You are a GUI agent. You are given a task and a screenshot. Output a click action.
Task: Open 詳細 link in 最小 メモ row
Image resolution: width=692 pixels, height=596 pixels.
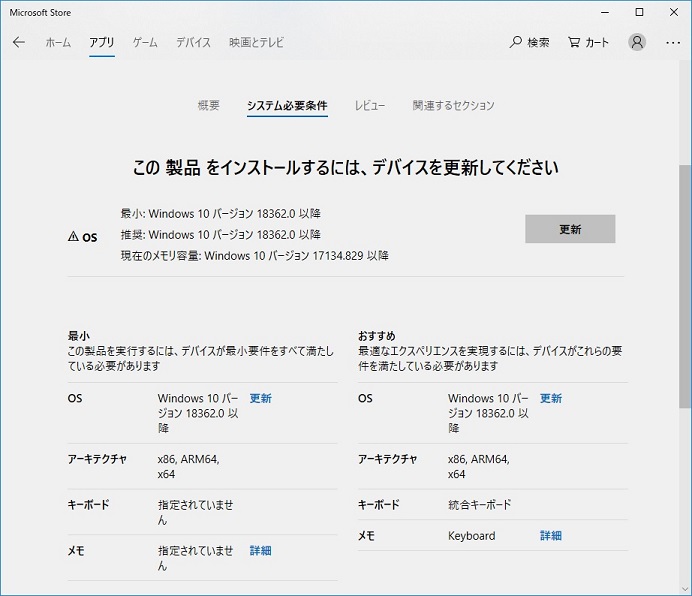[260, 551]
